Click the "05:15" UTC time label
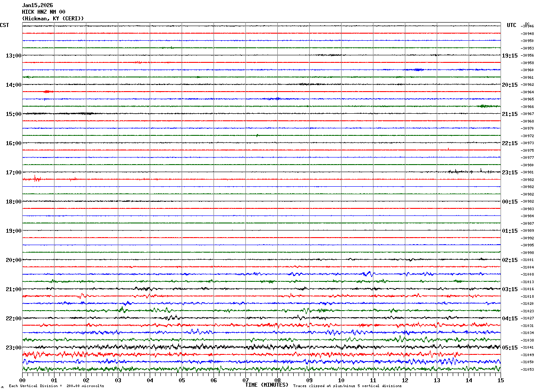 510,348
